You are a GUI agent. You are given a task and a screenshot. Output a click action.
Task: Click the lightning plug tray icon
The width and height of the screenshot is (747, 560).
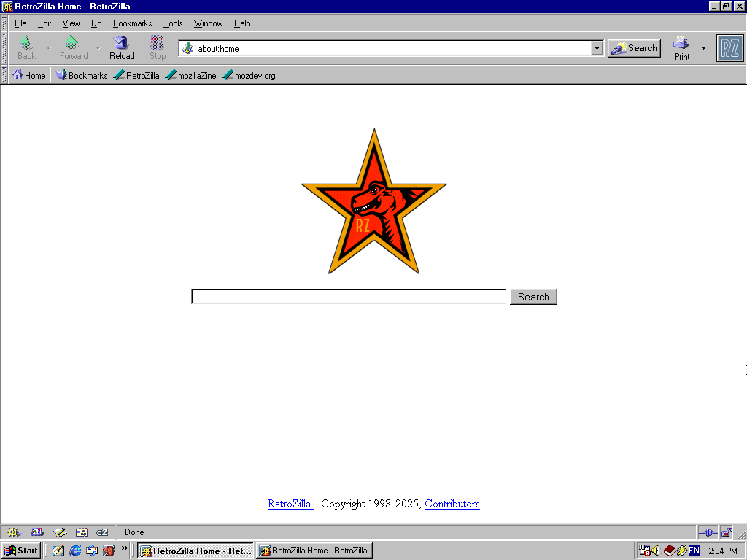pyautogui.click(x=682, y=551)
